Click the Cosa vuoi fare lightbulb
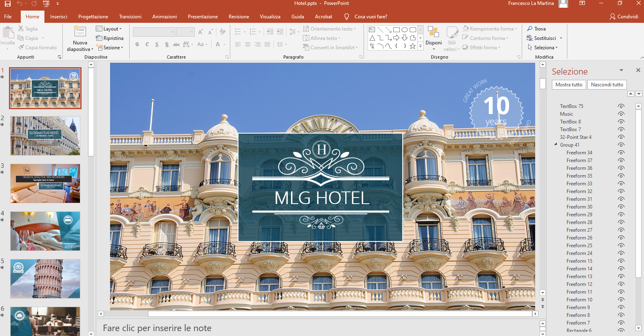Image resolution: width=644 pixels, height=336 pixels. (x=346, y=17)
